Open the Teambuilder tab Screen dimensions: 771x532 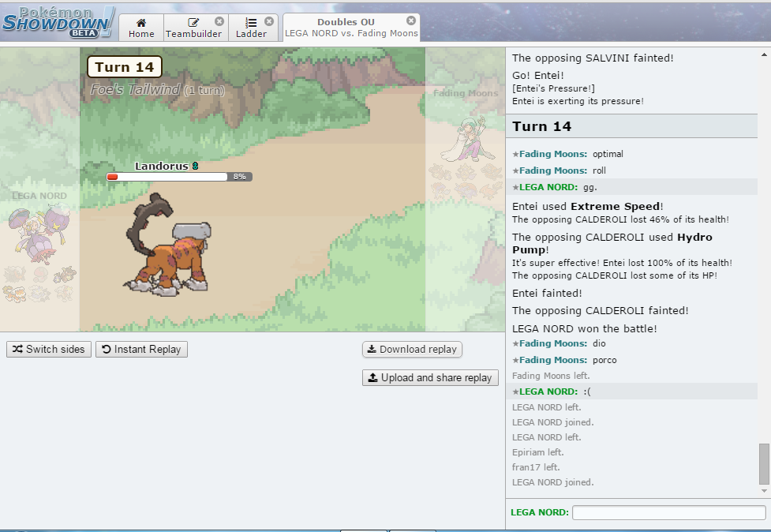click(x=193, y=28)
